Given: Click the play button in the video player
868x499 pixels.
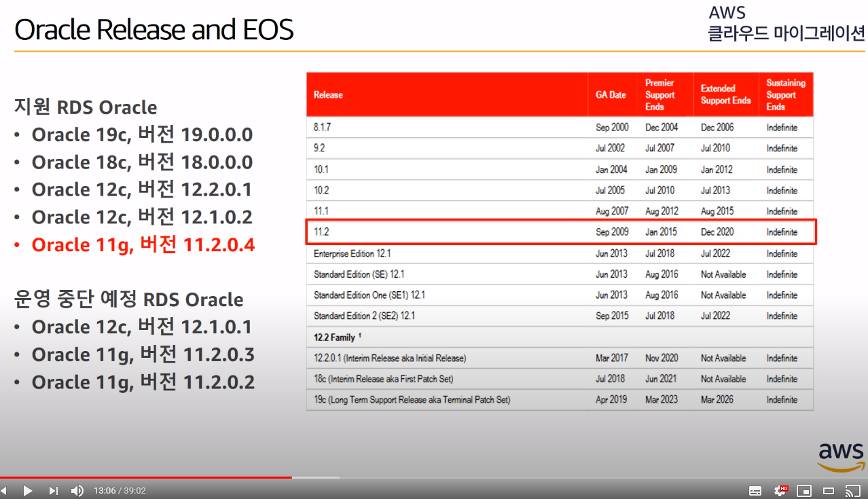Looking at the screenshot, I should pos(27,490).
